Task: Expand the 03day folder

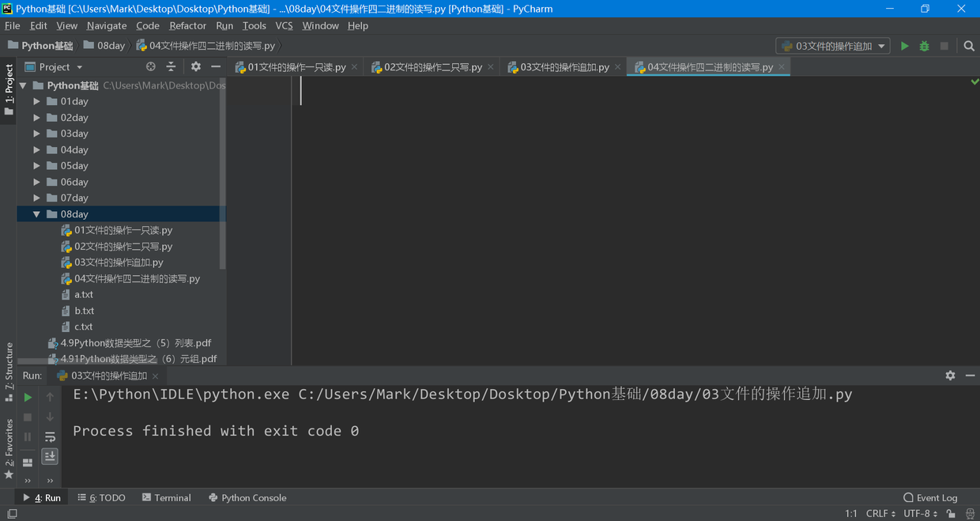Action: [36, 134]
